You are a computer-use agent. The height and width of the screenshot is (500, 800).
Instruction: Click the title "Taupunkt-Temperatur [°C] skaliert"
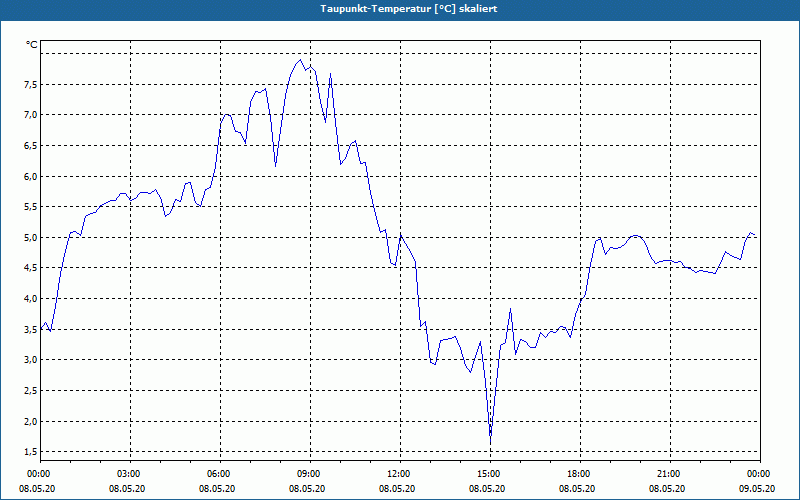pos(409,9)
